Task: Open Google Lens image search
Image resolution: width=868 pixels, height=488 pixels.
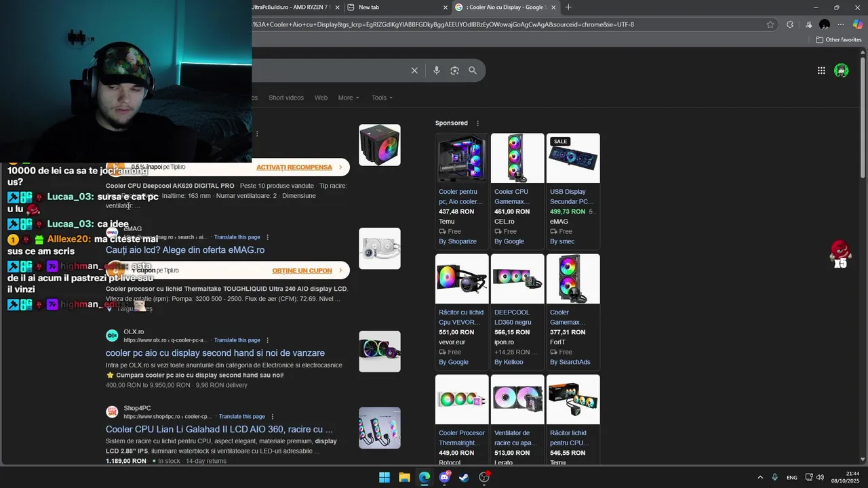Action: pyautogui.click(x=454, y=70)
